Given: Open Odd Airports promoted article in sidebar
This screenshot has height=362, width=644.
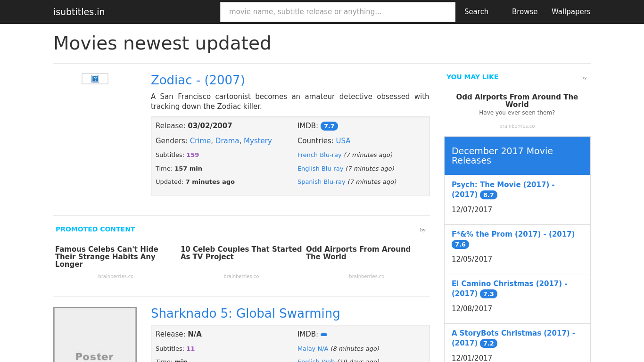Looking at the screenshot, I should pos(517,101).
